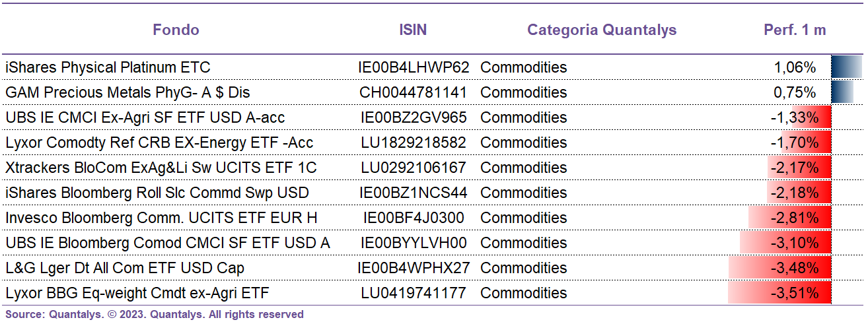Open iShares Bloomberg Roll Slc Commd Swp
The width and height of the screenshot is (868, 322).
(x=157, y=193)
